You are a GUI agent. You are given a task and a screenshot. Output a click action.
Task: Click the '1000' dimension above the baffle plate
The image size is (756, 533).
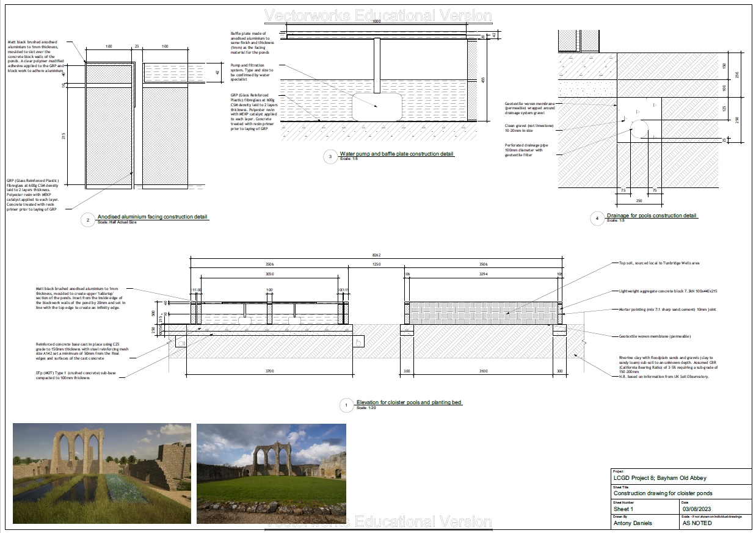(x=376, y=21)
